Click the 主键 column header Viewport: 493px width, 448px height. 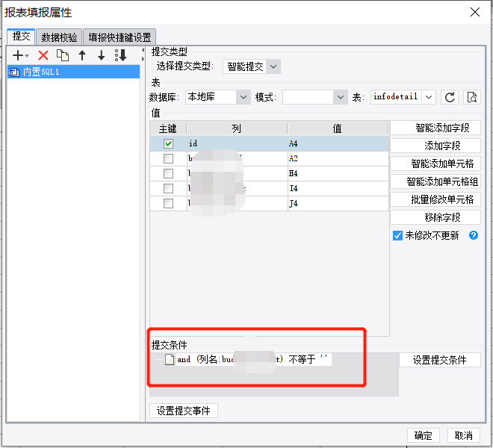click(x=168, y=128)
